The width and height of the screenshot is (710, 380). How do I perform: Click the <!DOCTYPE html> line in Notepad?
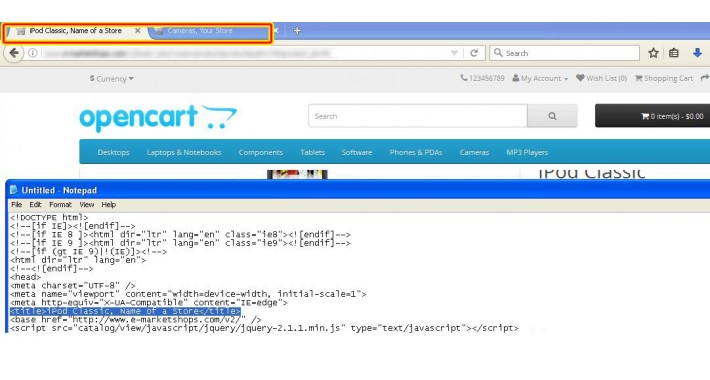tap(49, 217)
